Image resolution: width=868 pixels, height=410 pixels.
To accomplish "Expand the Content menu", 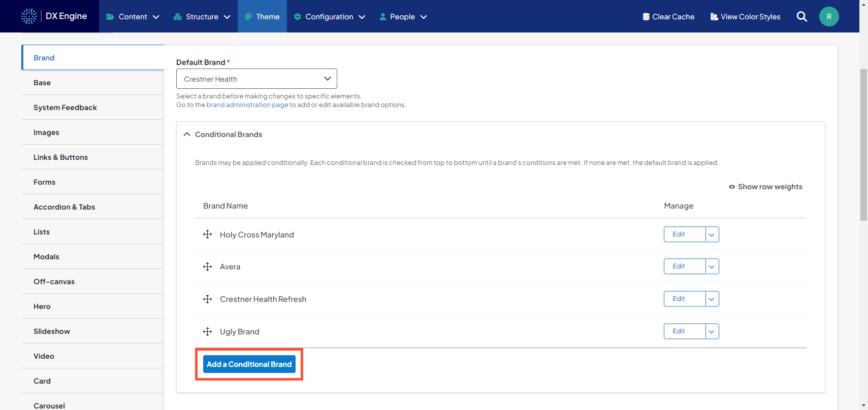I will (133, 17).
